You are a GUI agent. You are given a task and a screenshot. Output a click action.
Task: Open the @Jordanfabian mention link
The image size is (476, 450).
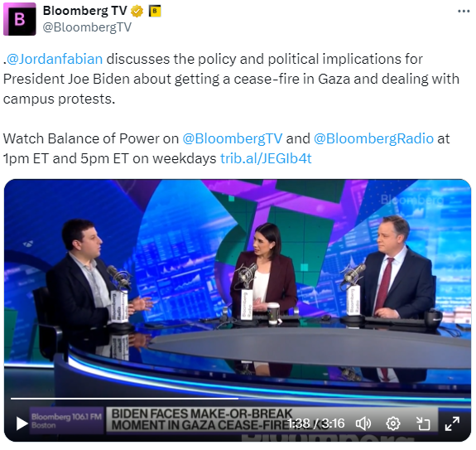pos(55,59)
